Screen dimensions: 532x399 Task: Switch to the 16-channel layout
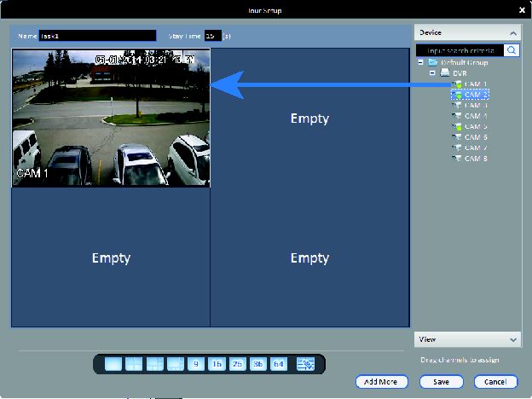click(217, 364)
